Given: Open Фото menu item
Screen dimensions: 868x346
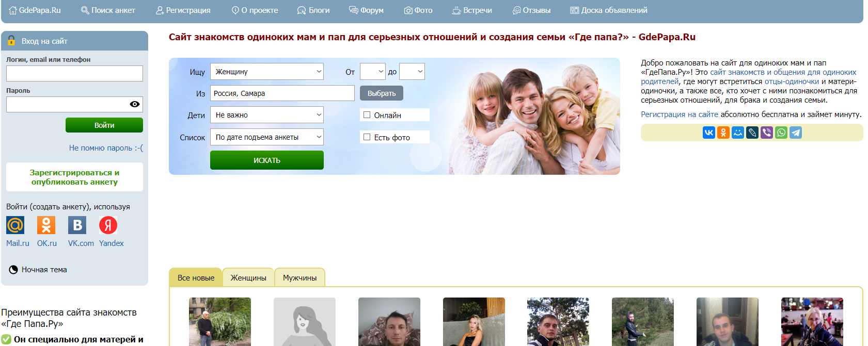Looking at the screenshot, I should tap(418, 10).
